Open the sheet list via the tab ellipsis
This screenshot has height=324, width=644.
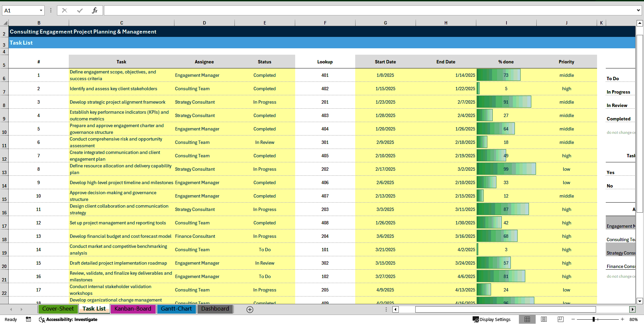click(x=386, y=309)
